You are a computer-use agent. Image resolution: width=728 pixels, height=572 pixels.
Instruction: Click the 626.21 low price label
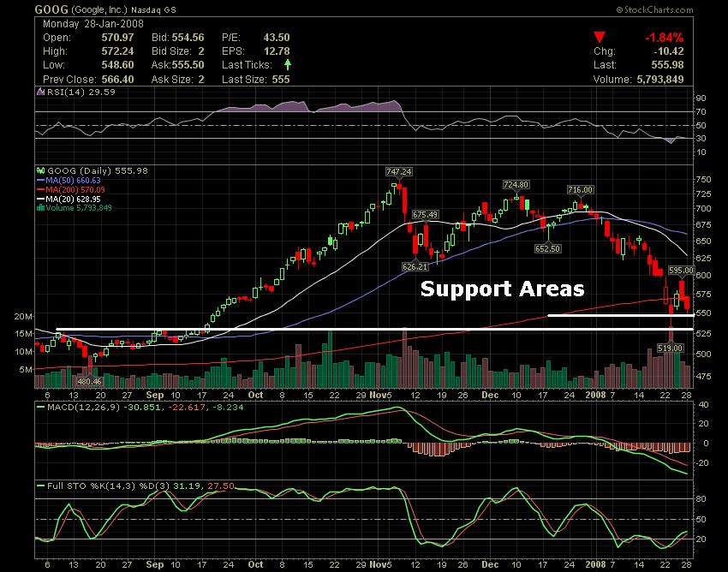(x=415, y=266)
